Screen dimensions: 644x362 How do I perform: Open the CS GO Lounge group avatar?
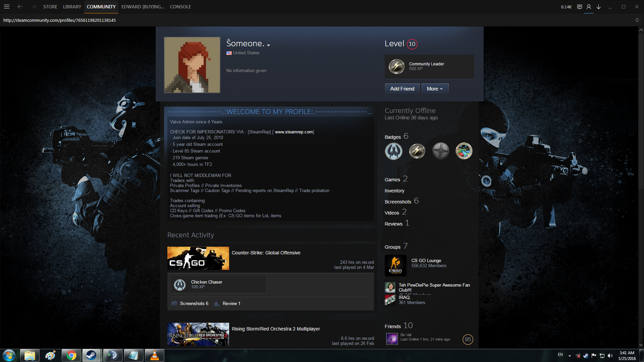tap(395, 265)
